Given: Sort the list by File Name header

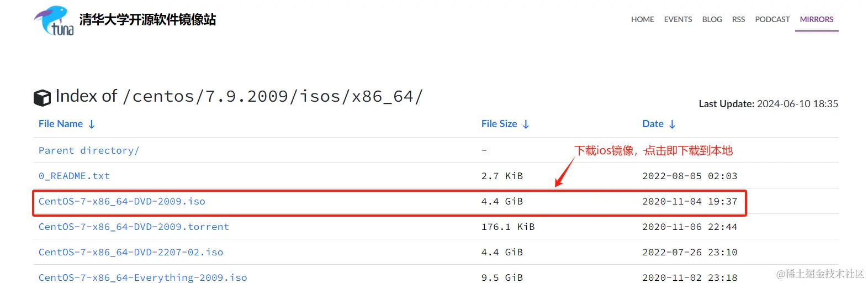Looking at the screenshot, I should coord(61,124).
